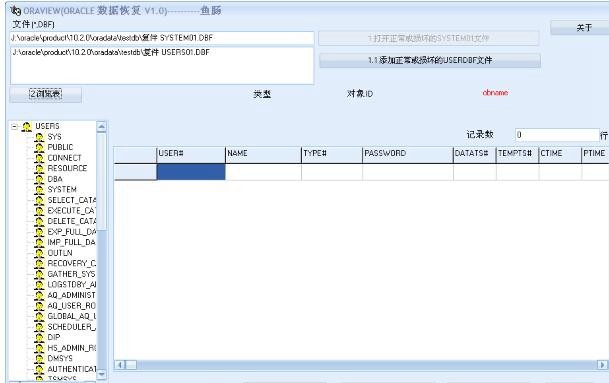Viewport: 609px width, 383px height.
Task: Click the empty NAME cell in first row
Action: (263, 172)
